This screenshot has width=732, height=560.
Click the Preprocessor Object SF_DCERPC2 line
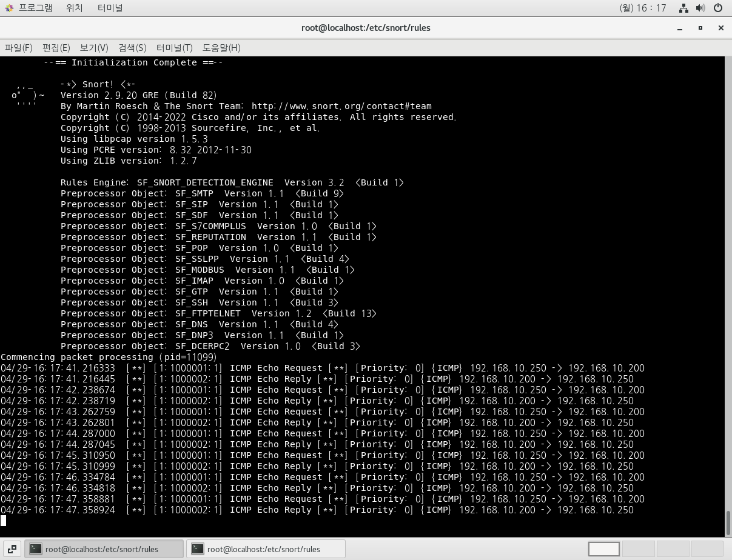pyautogui.click(x=210, y=346)
